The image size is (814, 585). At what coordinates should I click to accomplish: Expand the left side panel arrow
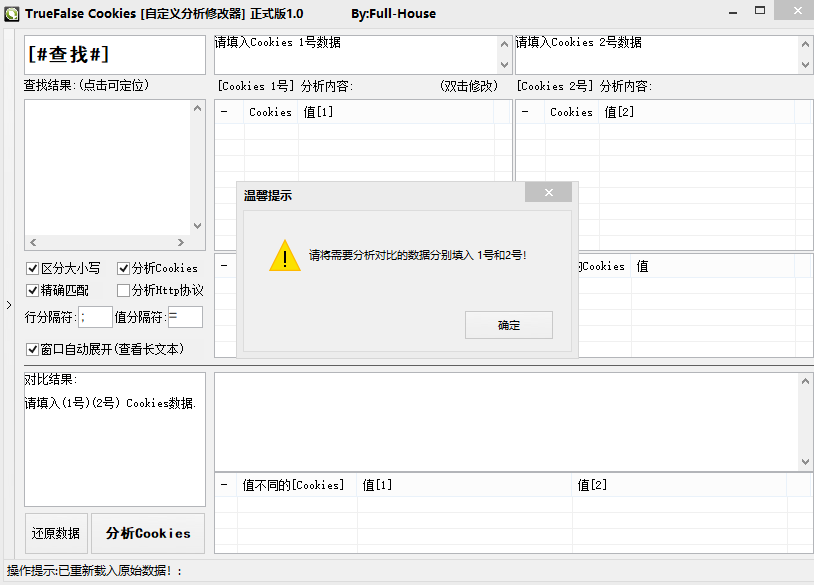click(x=9, y=305)
